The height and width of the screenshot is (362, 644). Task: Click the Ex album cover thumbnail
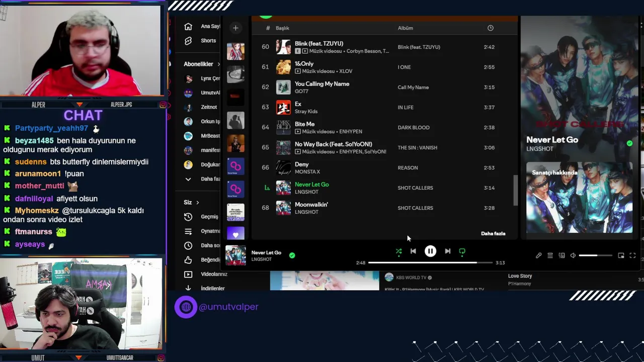click(283, 107)
